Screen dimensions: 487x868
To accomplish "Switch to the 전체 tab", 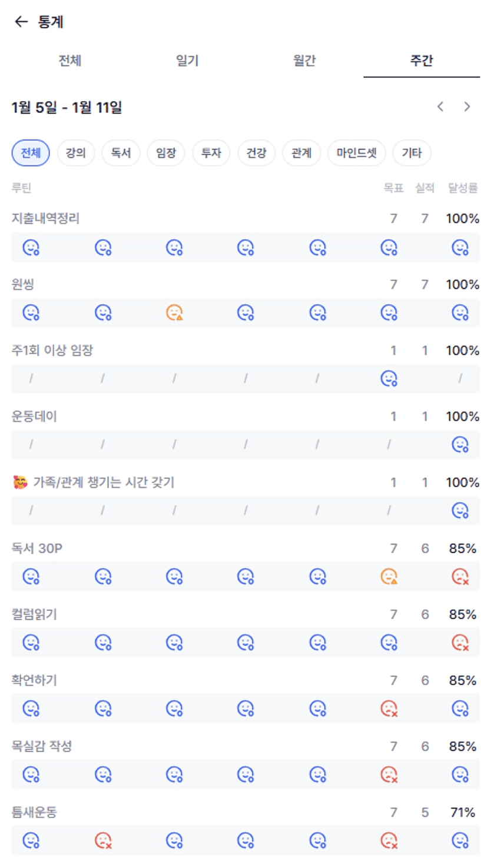I will 69,61.
